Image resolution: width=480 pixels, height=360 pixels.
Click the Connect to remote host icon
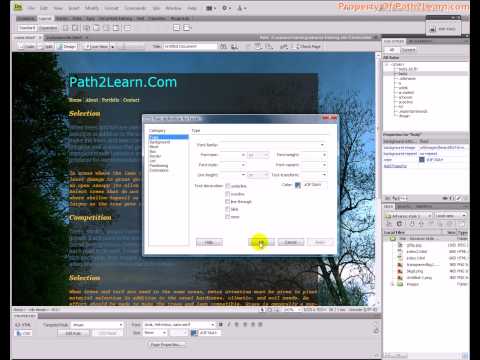[x=389, y=224]
